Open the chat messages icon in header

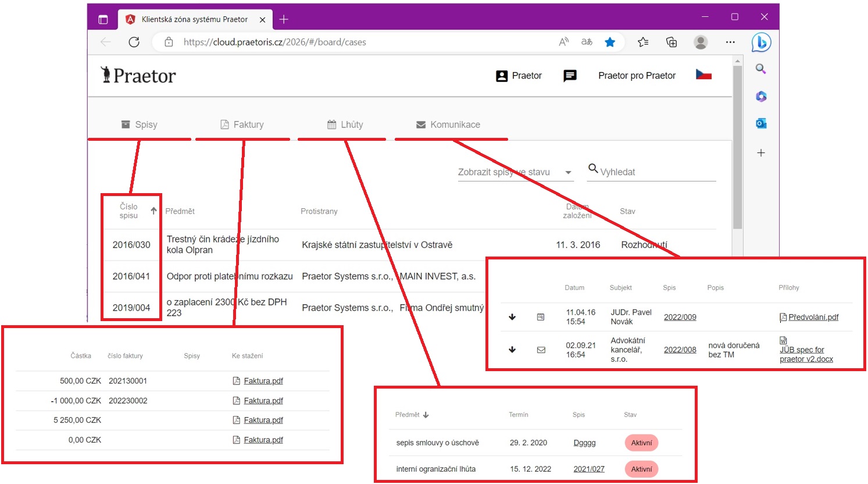[570, 76]
